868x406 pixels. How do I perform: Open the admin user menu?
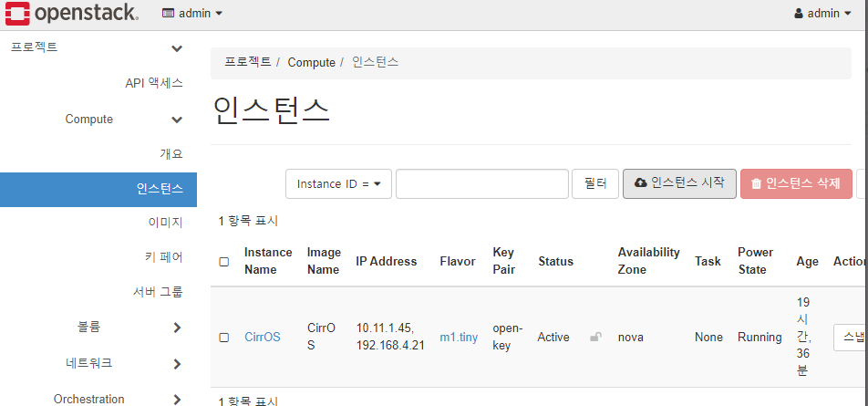click(822, 14)
